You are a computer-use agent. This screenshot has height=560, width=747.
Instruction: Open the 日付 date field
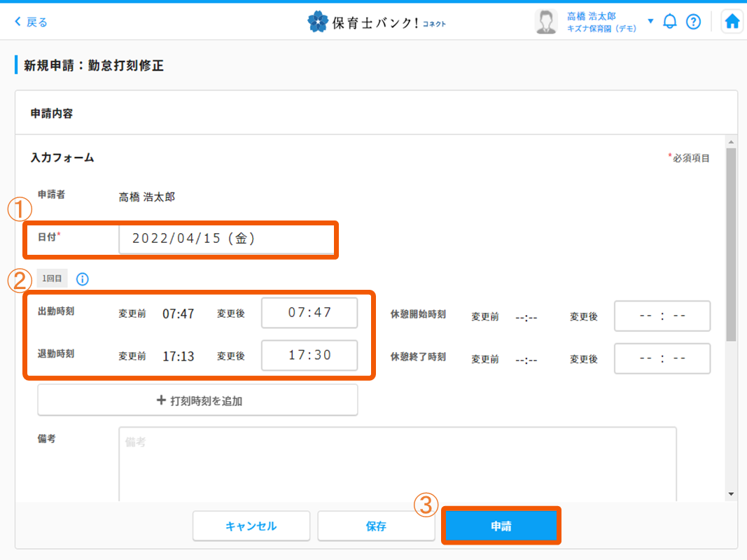tap(225, 239)
